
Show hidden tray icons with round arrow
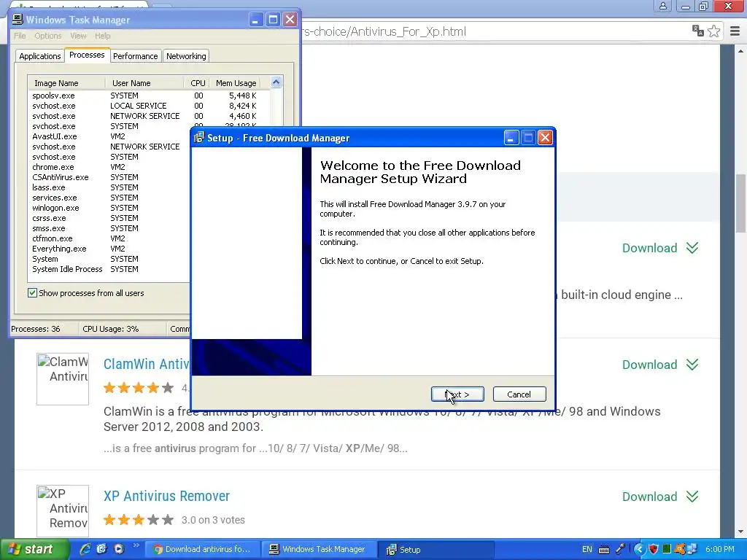tap(639, 550)
